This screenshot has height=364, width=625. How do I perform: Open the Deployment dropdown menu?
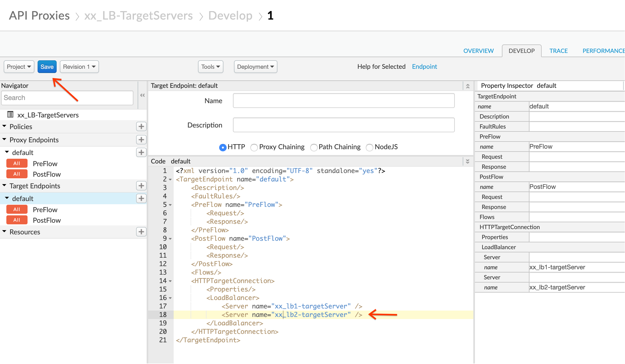coord(255,67)
